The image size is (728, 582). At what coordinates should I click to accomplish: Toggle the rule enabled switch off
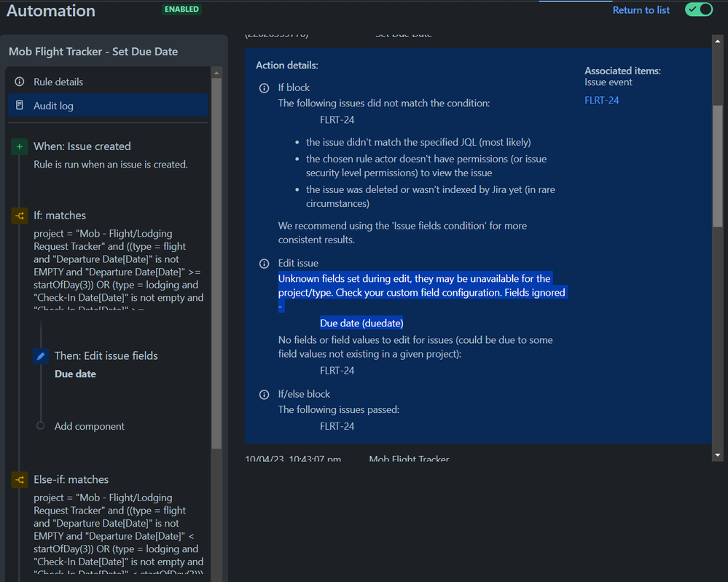[699, 9]
